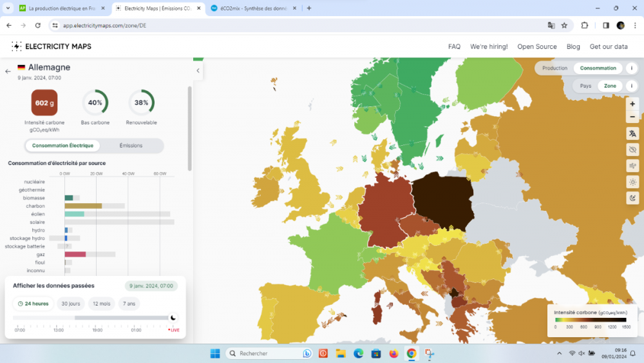This screenshot has height=363, width=644.
Task: Open File Explorer from the taskbar
Action: (341, 353)
